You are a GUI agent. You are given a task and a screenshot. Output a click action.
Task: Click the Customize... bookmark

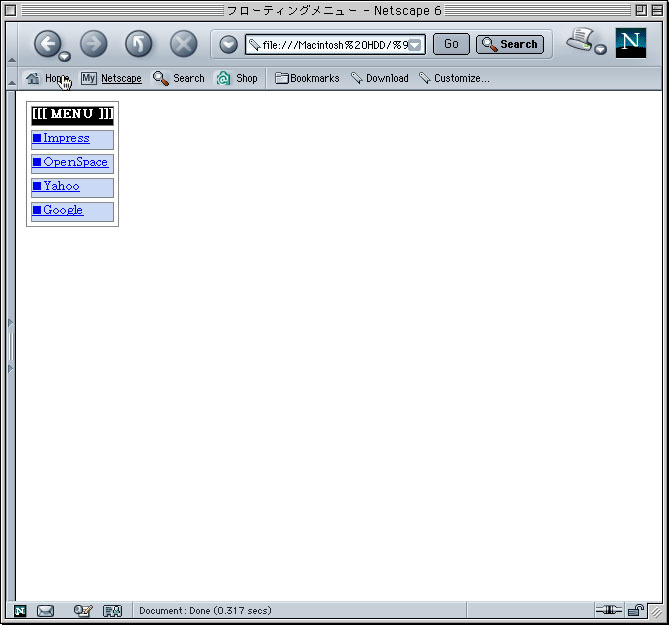(454, 78)
